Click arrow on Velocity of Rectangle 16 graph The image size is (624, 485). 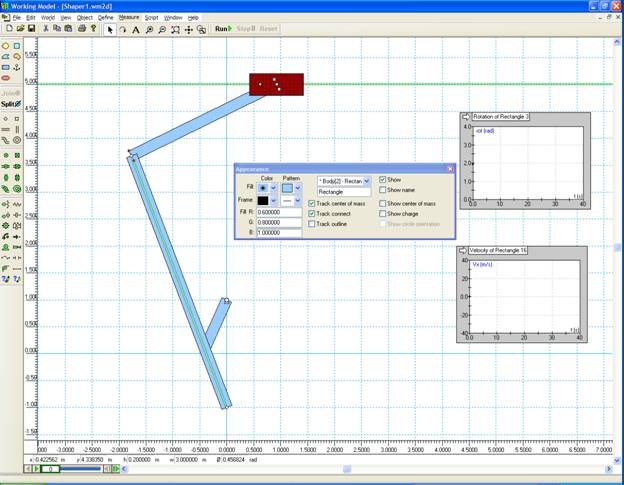click(462, 251)
